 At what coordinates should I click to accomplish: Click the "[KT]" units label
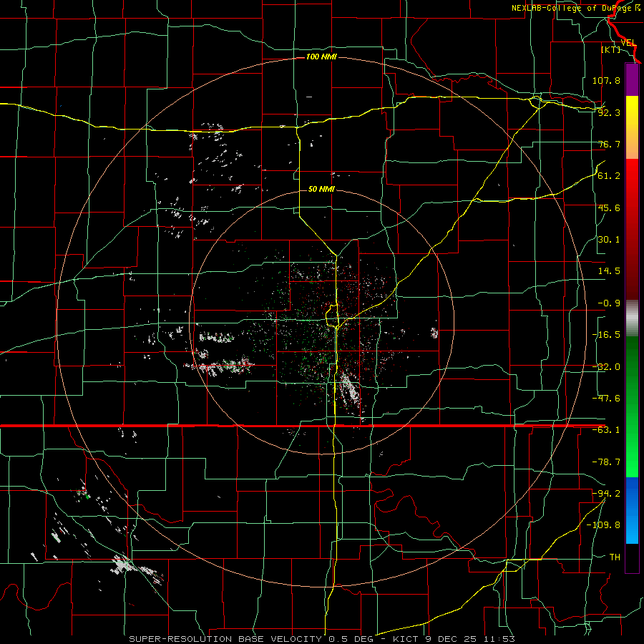(x=611, y=49)
